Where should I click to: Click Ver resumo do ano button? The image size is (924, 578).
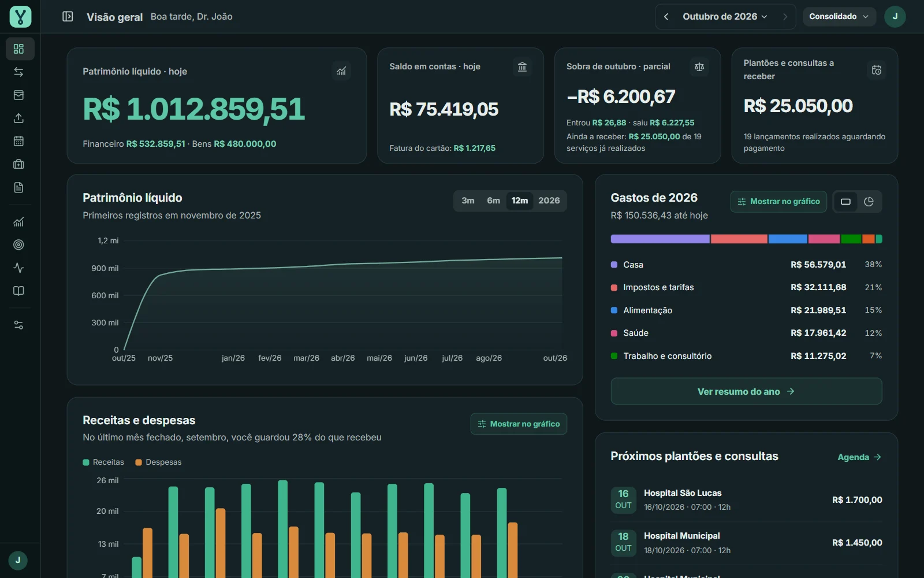pos(746,391)
